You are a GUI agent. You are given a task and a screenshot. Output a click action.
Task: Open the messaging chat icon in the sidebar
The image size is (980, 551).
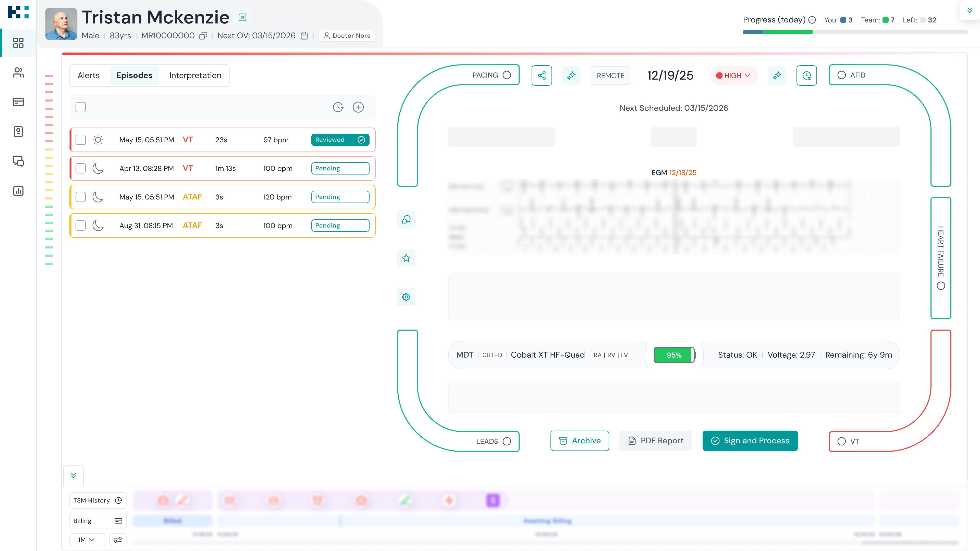click(x=18, y=161)
